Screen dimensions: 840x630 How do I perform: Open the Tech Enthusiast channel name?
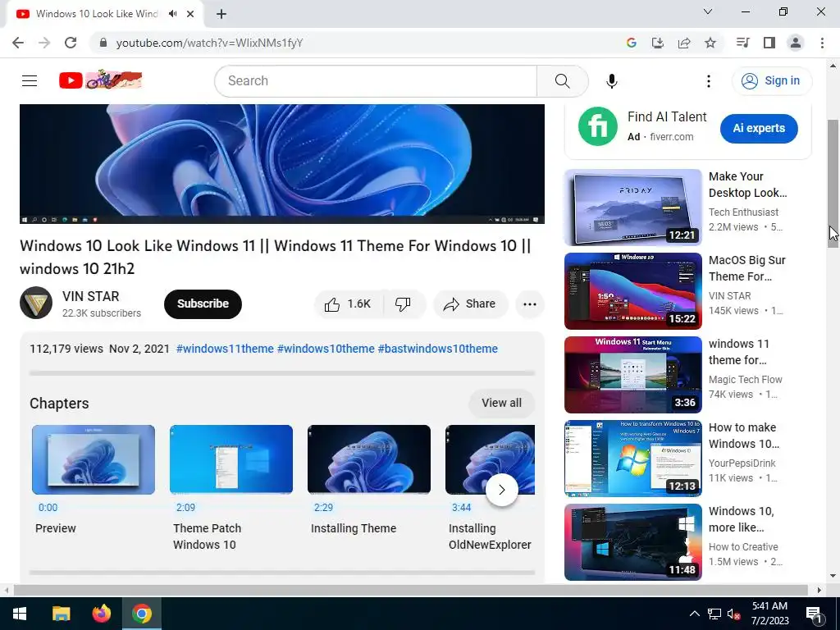[743, 212]
